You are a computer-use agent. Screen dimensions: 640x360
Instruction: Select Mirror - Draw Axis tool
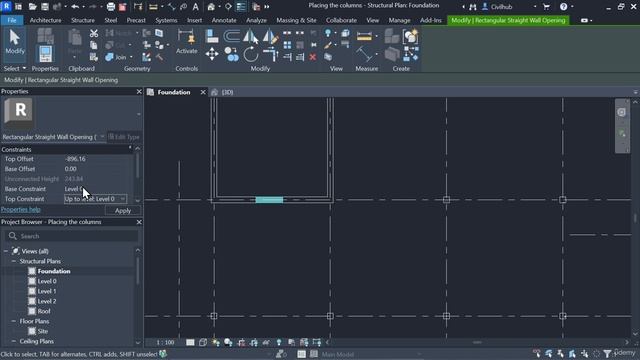tap(270, 36)
